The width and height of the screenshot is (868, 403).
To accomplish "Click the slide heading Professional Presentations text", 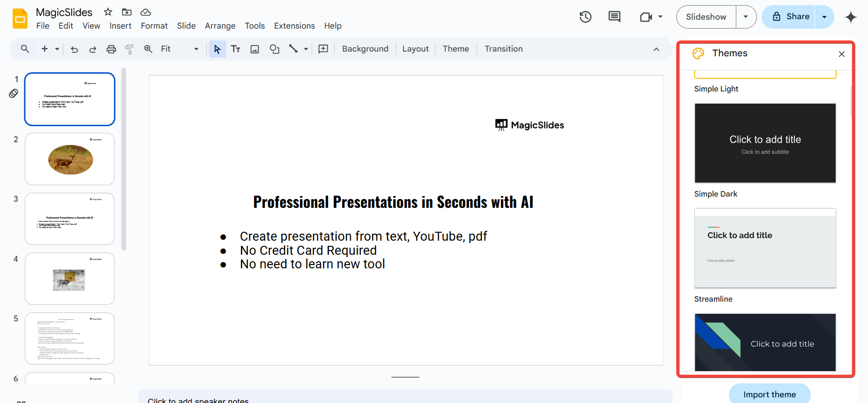I will (x=393, y=202).
